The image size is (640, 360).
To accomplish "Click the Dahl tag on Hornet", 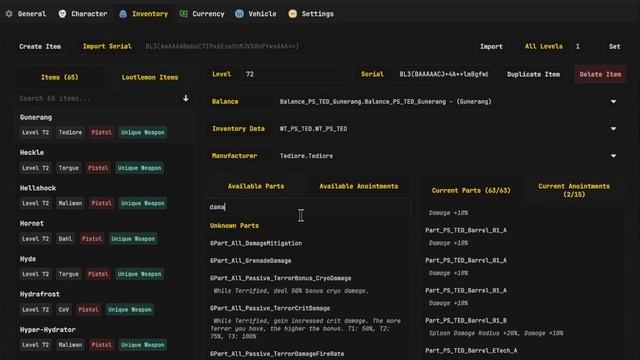I will coord(65,239).
